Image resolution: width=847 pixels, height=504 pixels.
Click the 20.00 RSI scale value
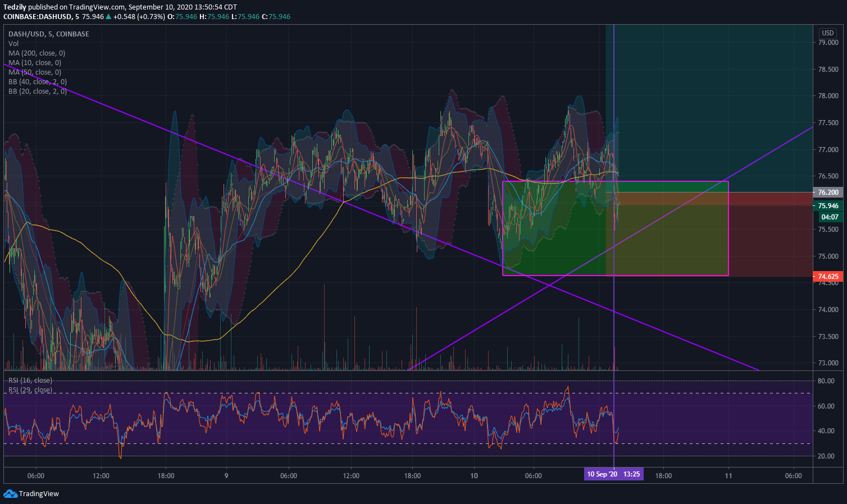pos(826,456)
